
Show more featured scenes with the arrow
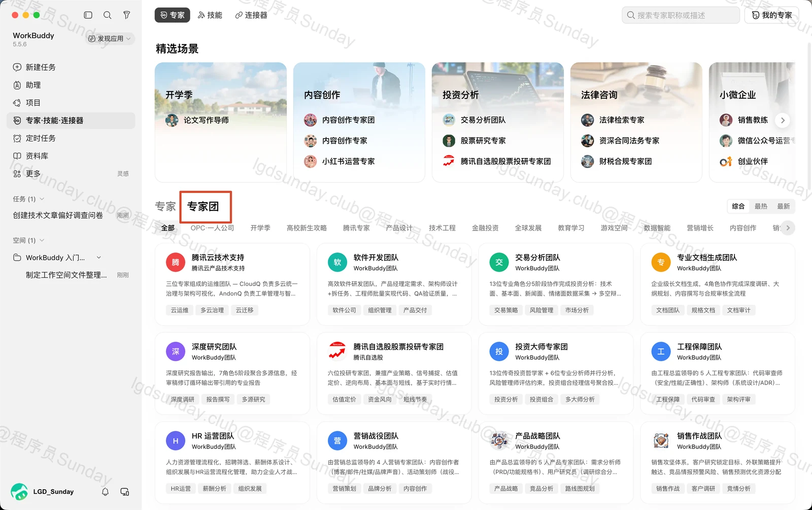783,120
